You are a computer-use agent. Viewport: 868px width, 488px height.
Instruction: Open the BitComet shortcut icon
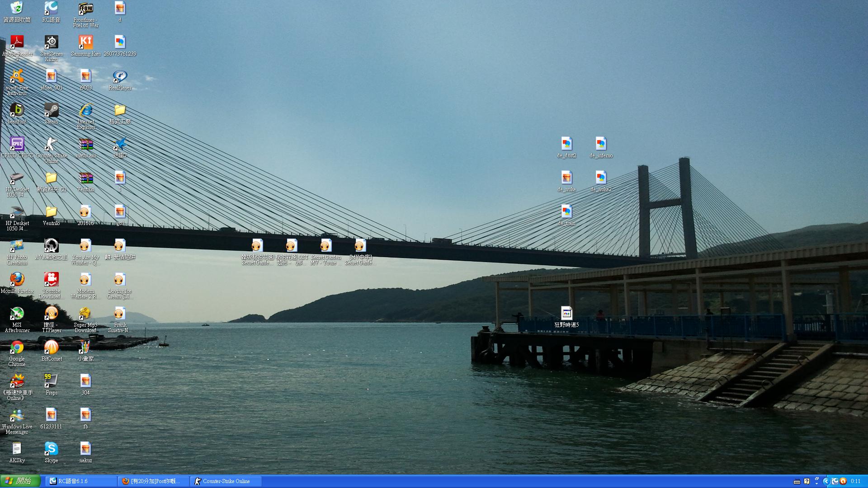(x=51, y=347)
